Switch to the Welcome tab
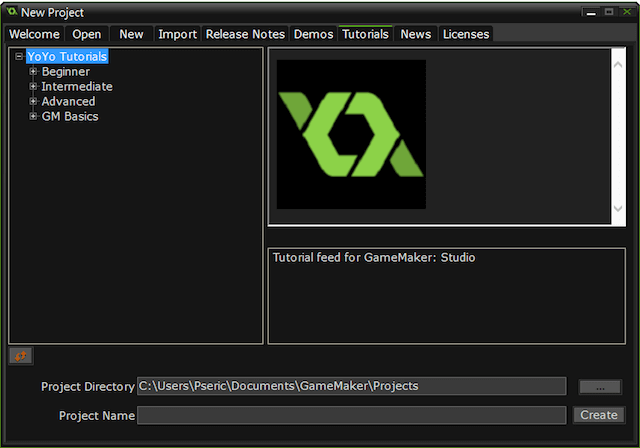Image resolution: width=640 pixels, height=448 pixels. tap(35, 34)
